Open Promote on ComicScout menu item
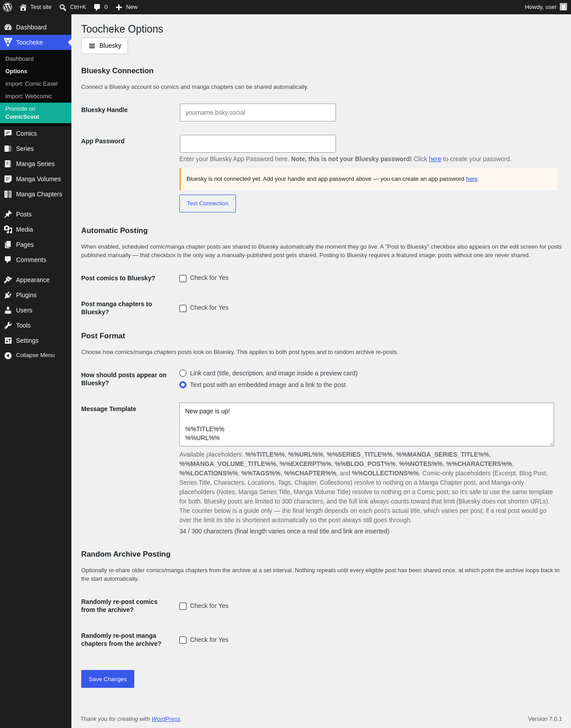Viewport: 571px width, 728px height. point(36,113)
